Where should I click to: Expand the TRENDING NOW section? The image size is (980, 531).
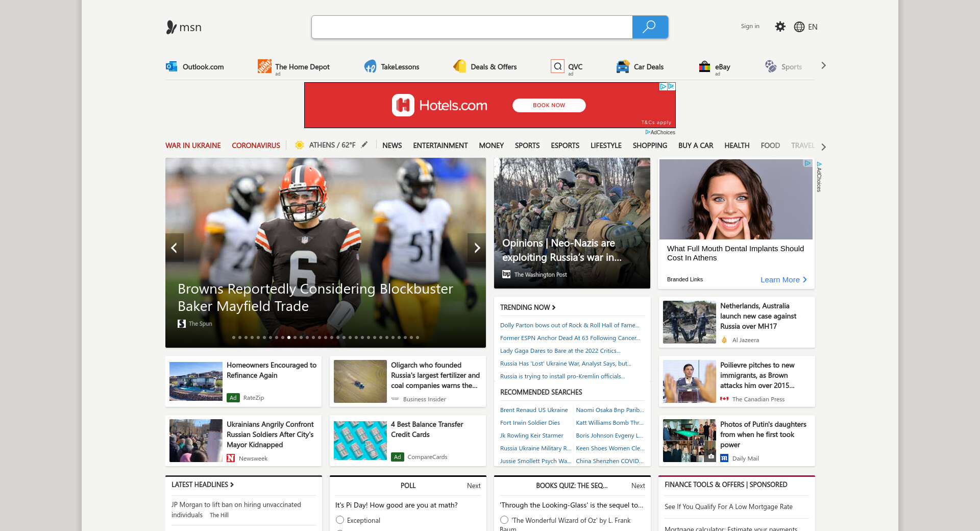pos(528,307)
